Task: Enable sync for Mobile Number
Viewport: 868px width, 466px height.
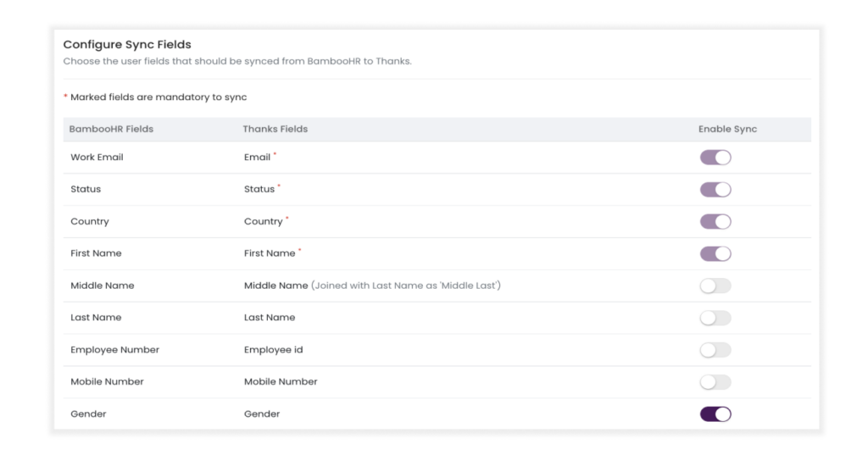Action: pyautogui.click(x=715, y=382)
